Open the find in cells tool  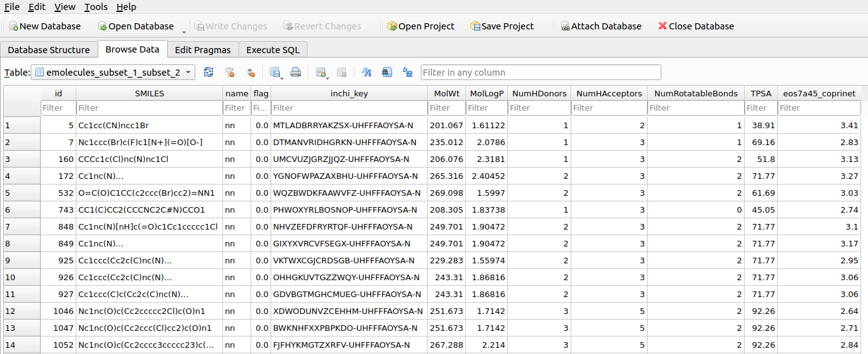point(387,73)
